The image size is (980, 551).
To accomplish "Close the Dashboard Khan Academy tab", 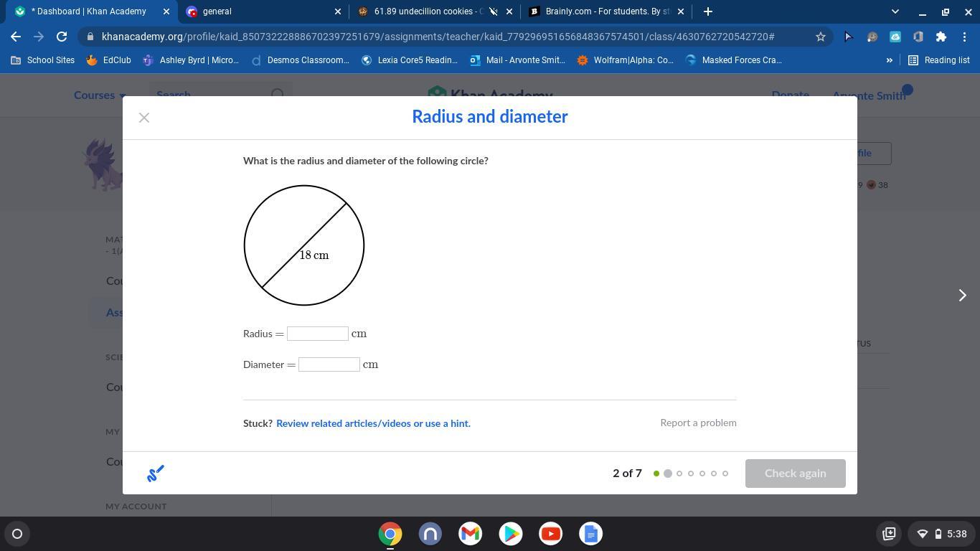I will [166, 11].
